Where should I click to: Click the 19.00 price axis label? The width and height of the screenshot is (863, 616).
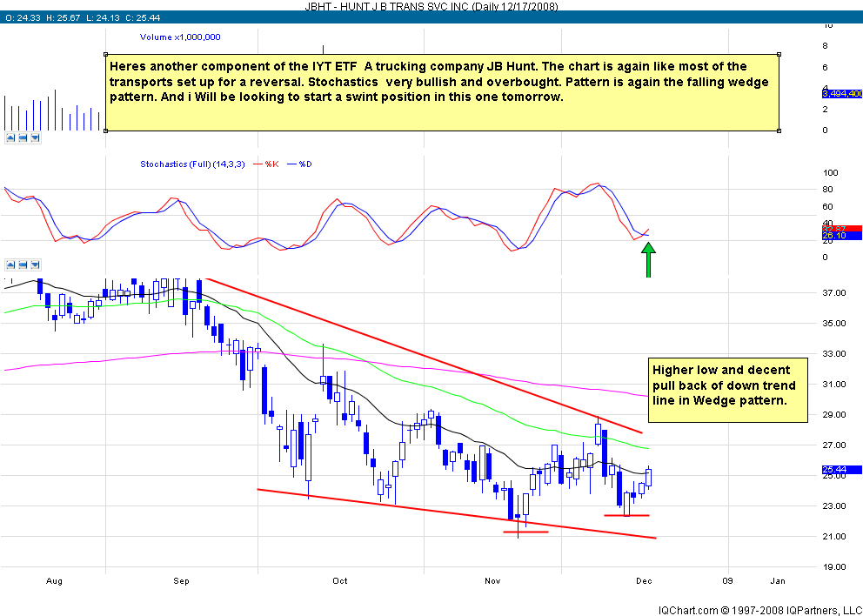[x=833, y=567]
